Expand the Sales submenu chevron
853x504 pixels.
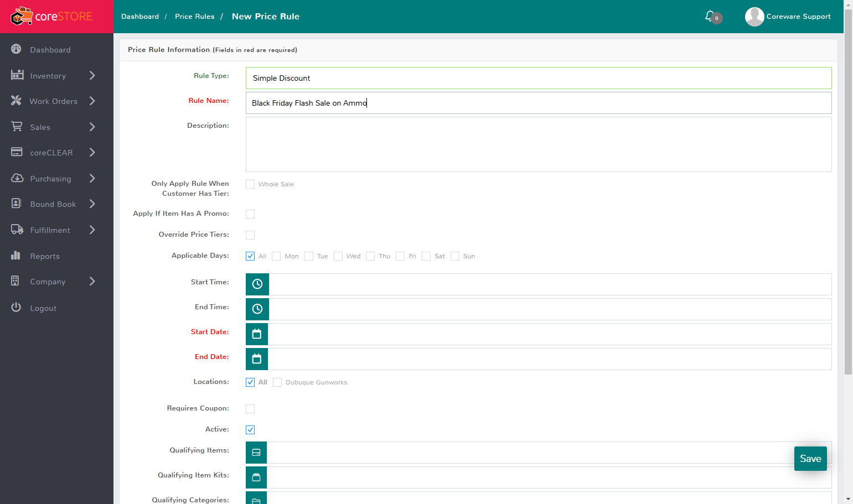coord(92,127)
